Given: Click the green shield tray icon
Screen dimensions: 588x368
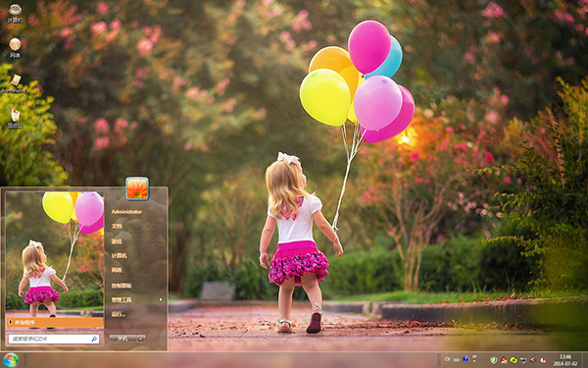Looking at the screenshot, I should coord(494,360).
